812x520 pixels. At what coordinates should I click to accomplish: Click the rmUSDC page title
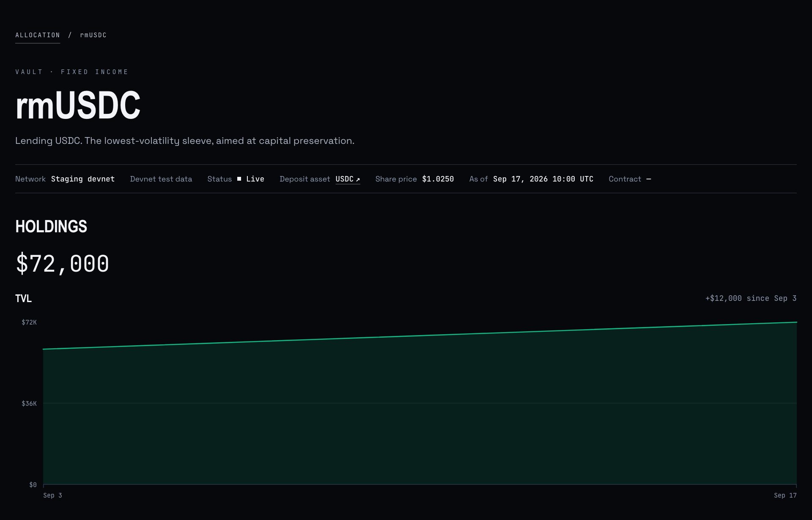tap(78, 105)
